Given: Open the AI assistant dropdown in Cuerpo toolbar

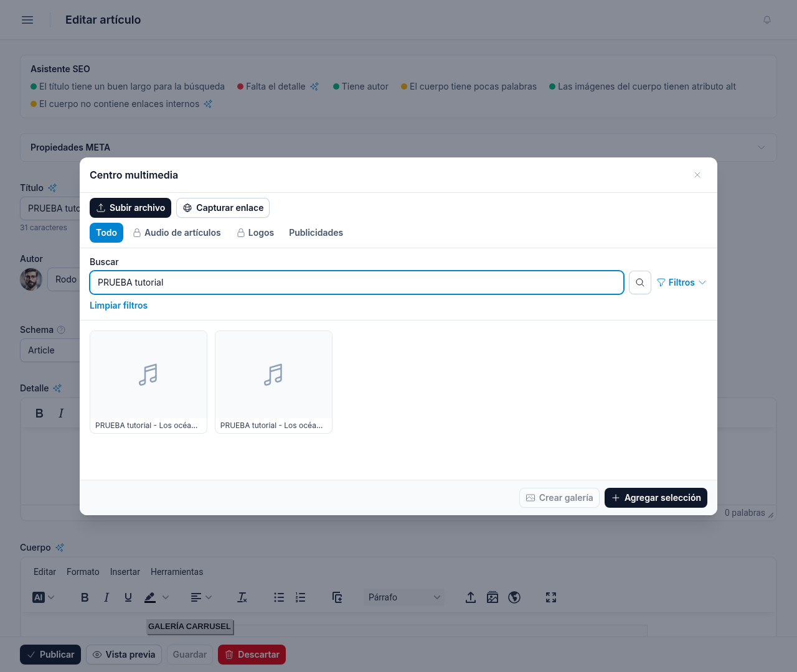Looking at the screenshot, I should [x=44, y=597].
